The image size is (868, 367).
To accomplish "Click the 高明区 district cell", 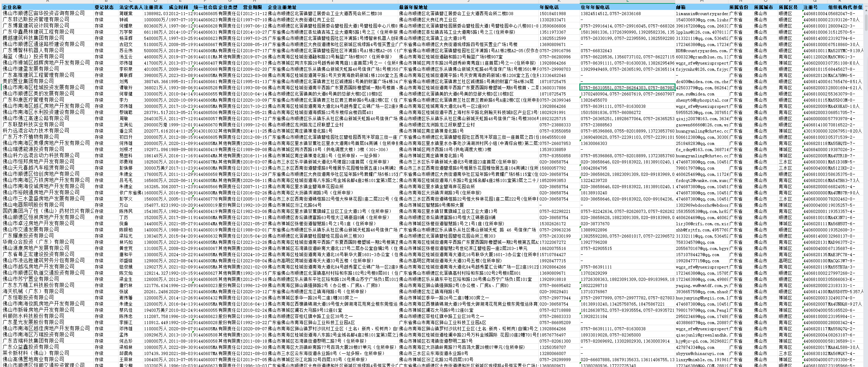I will coord(785,261).
